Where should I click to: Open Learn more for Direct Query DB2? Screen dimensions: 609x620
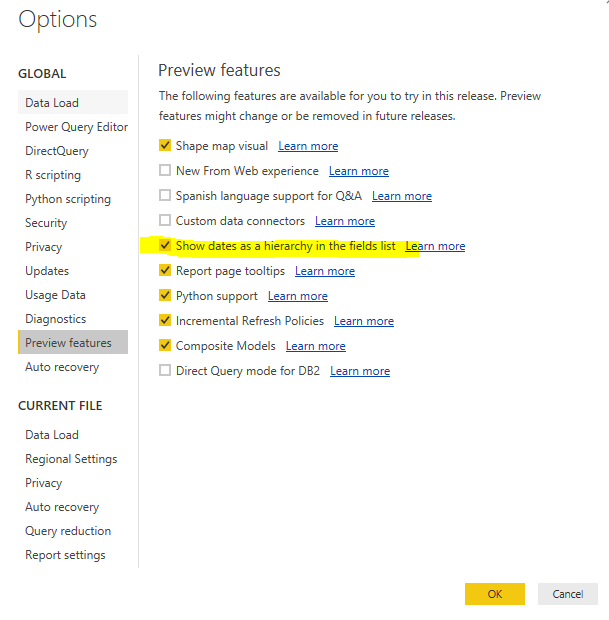tap(360, 371)
